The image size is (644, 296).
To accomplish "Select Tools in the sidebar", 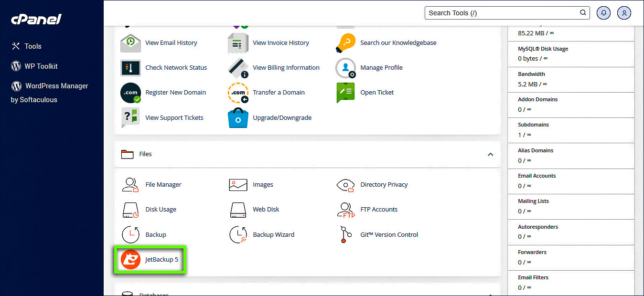I will (x=32, y=46).
